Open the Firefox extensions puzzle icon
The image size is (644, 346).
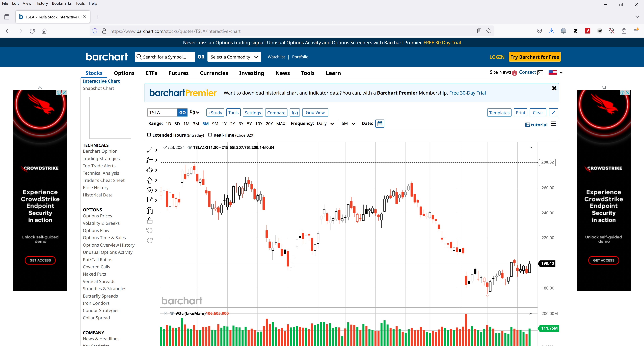tap(624, 31)
